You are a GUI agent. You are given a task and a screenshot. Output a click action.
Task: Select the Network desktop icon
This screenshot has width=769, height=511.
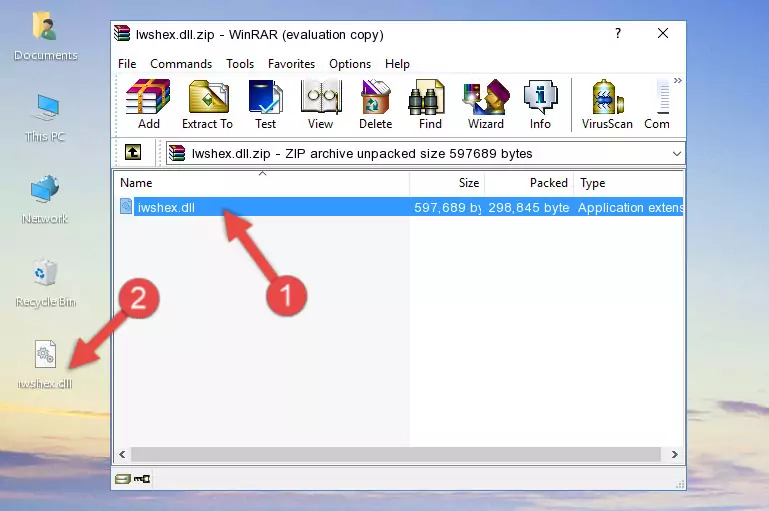click(x=45, y=200)
